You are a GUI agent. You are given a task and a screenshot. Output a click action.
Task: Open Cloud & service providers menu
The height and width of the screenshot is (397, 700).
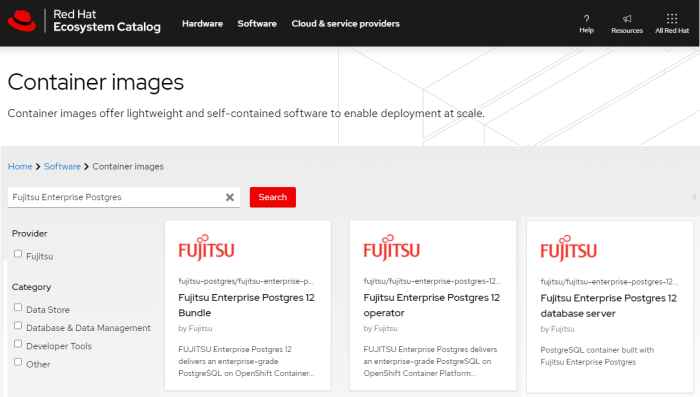point(346,24)
